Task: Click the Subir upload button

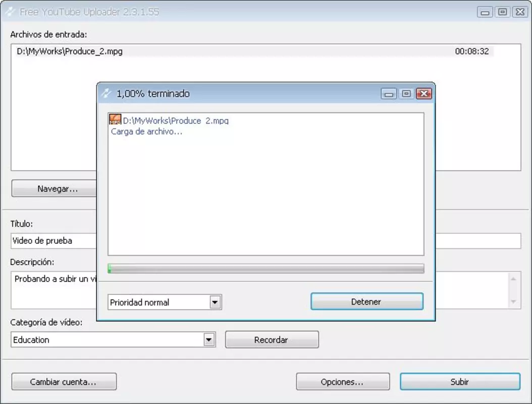Action: 460,382
